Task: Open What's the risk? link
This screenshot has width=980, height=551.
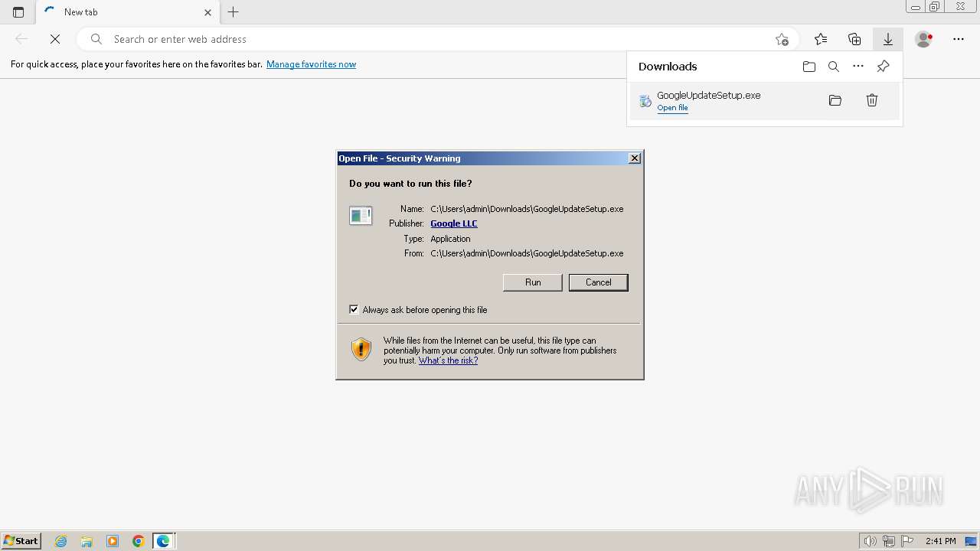Action: coord(448,360)
